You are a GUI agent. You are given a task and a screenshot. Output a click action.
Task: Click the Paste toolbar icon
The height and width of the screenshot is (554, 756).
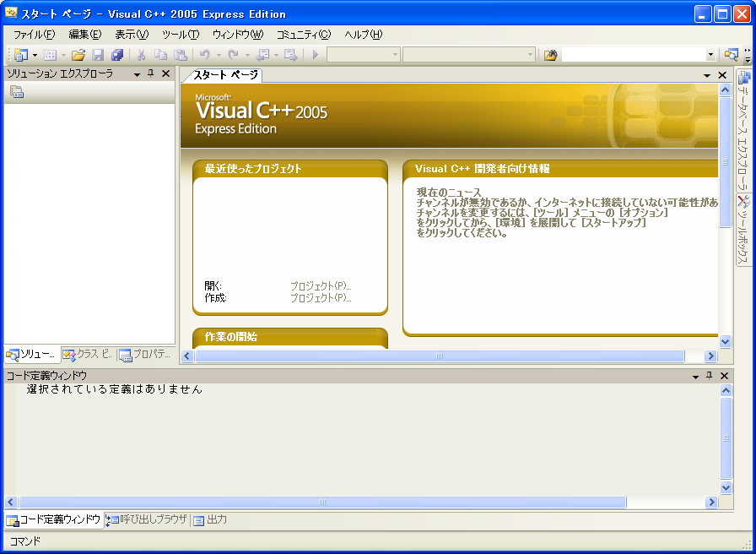(x=181, y=54)
